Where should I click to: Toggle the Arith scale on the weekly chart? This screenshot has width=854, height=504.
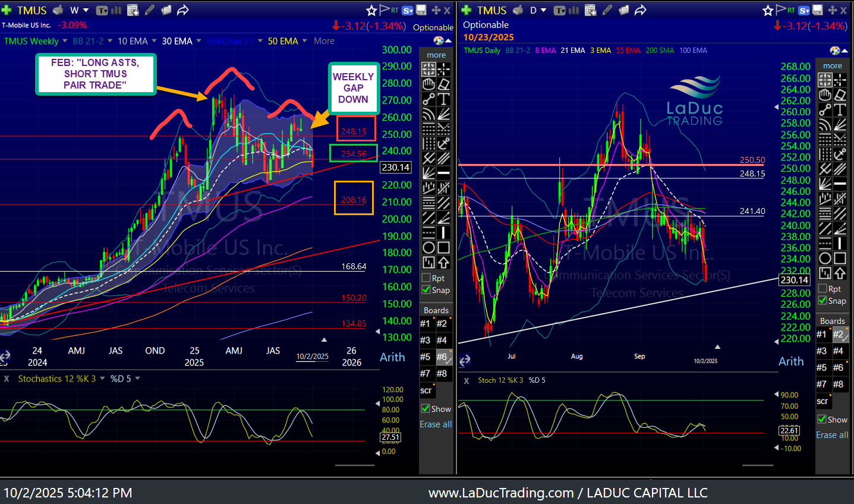pyautogui.click(x=392, y=357)
